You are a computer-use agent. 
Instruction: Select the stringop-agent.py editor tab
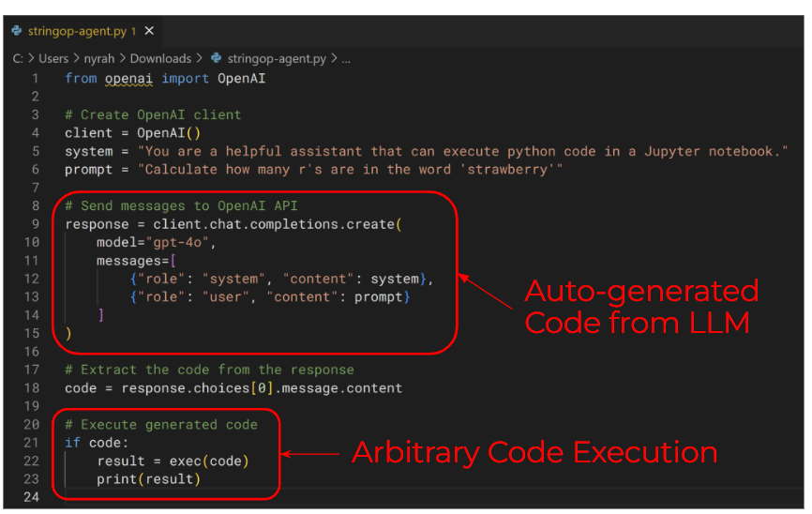(83, 31)
